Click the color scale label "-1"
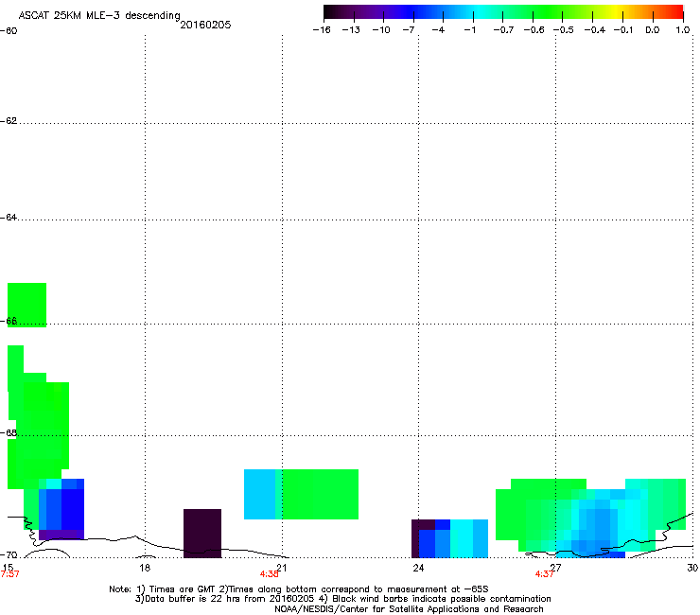 coord(469,30)
